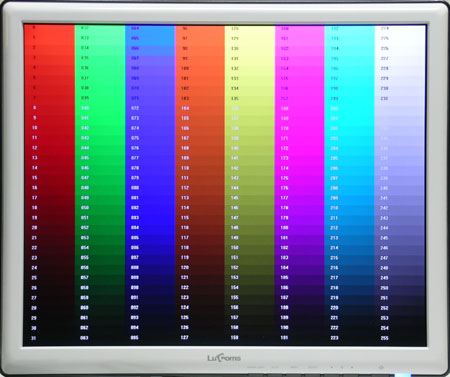
Task: Choose the orange-red swatch numbered 104
Action: (200, 108)
